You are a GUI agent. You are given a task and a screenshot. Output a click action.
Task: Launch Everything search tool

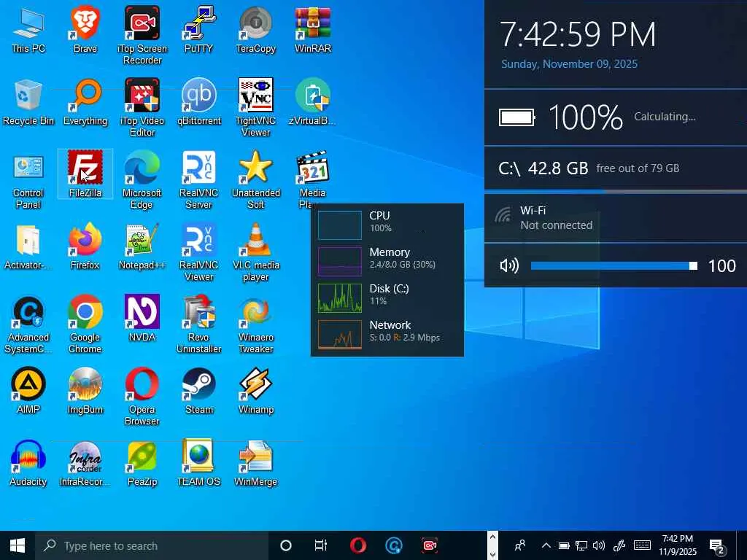[x=85, y=102]
